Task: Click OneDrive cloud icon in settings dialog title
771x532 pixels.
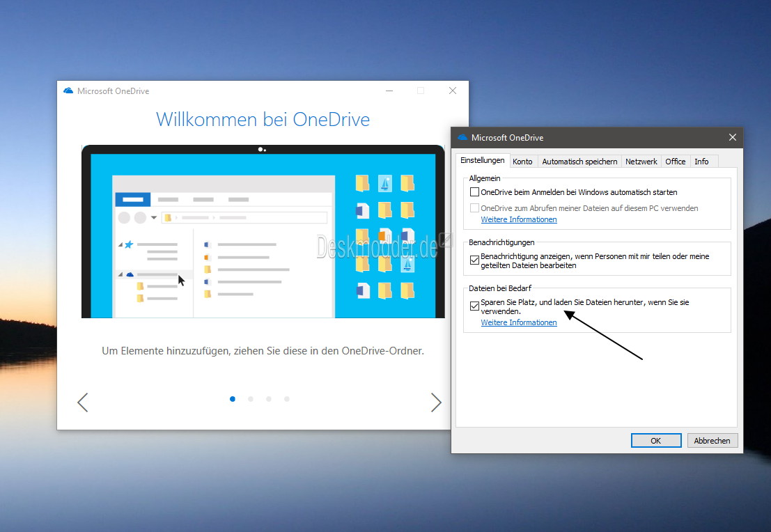Action: (x=462, y=138)
